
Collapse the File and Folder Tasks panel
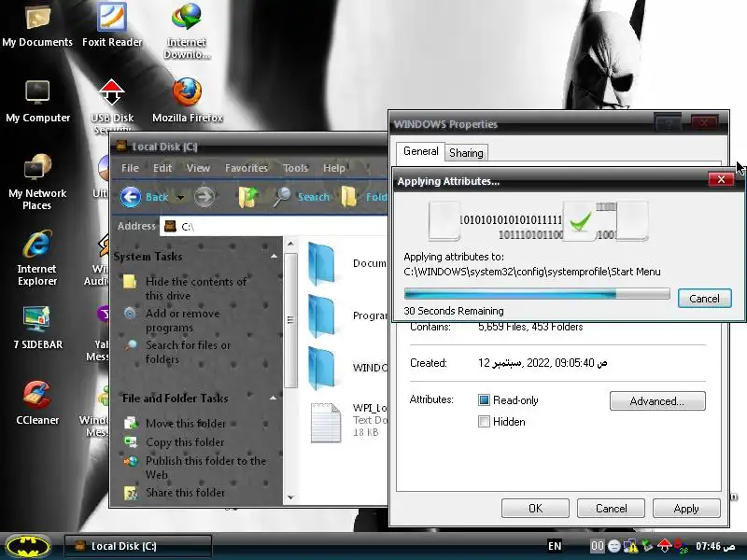(x=273, y=398)
